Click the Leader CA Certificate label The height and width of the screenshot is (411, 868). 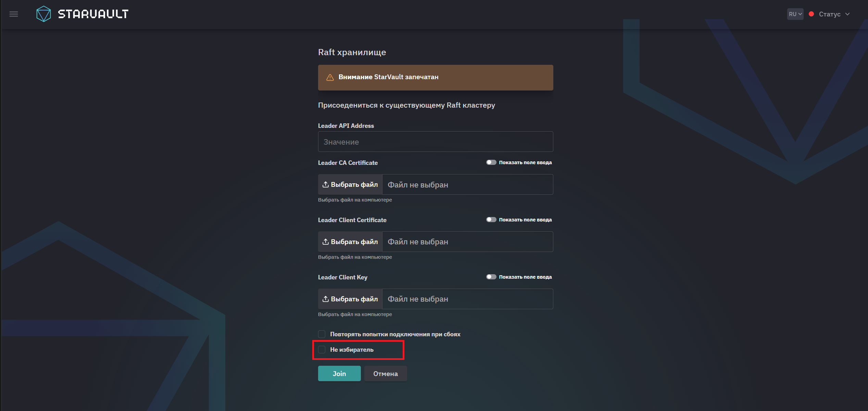pos(348,163)
